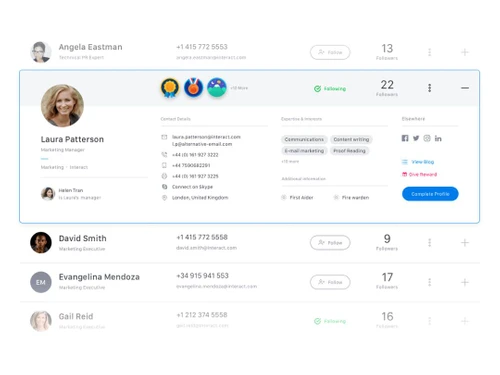500x375 pixels.
Task: Select the Content writing expertise tag
Action: point(351,139)
